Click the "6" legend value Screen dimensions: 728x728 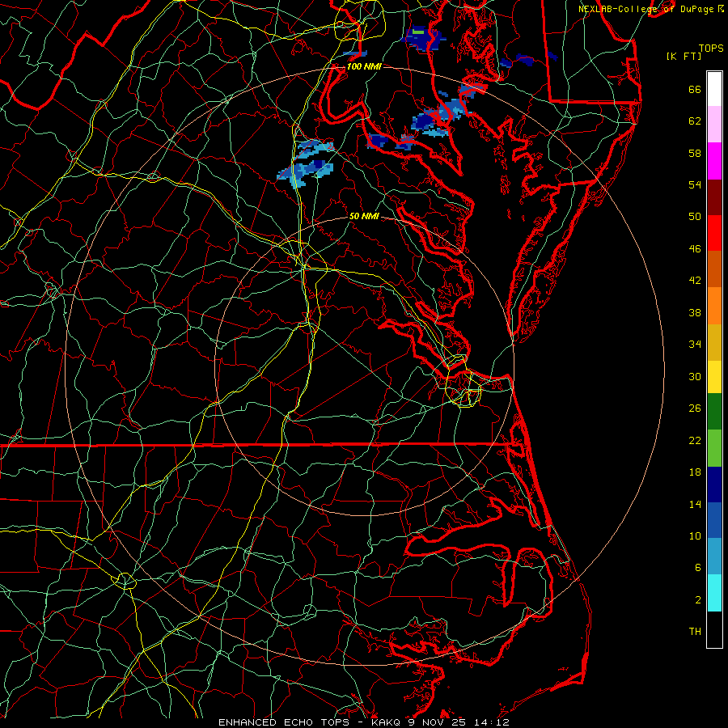pyautogui.click(x=698, y=567)
